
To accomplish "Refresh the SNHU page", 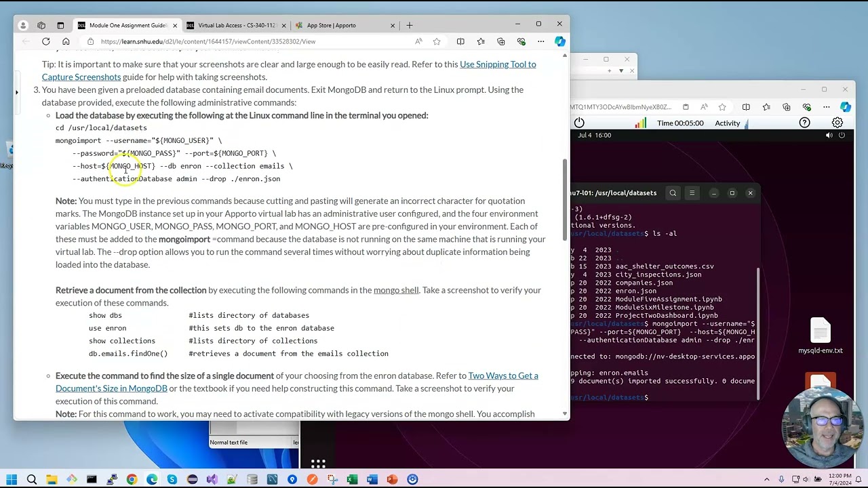I will tap(45, 41).
